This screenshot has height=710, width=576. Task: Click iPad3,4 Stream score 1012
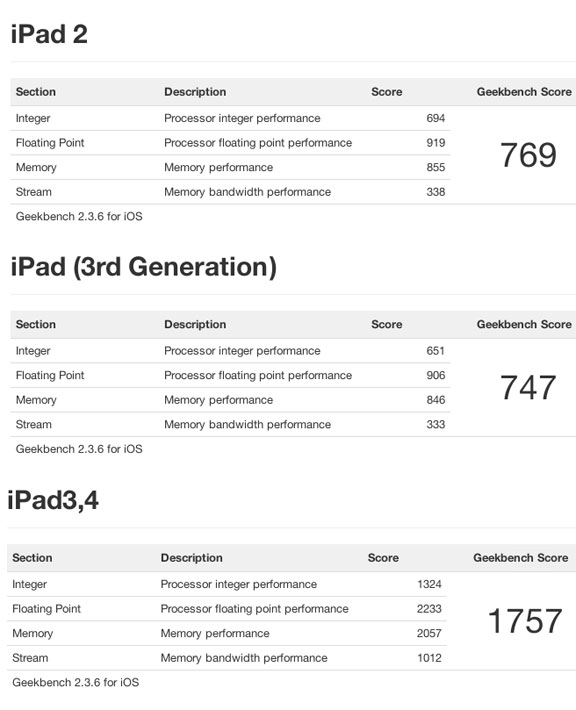(429, 658)
